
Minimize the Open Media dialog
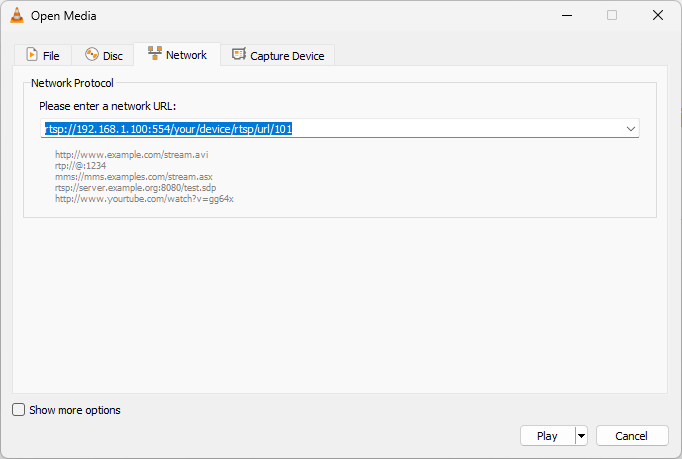[566, 15]
